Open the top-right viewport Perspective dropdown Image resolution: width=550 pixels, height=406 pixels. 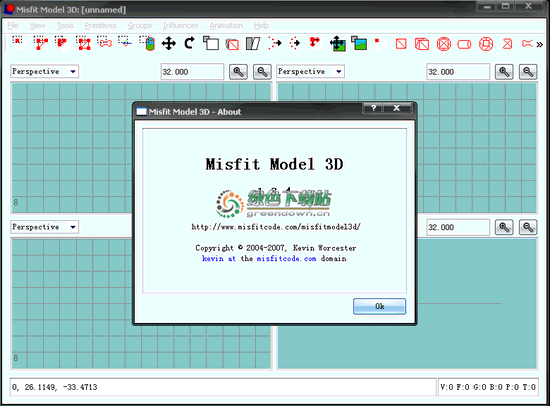point(310,72)
